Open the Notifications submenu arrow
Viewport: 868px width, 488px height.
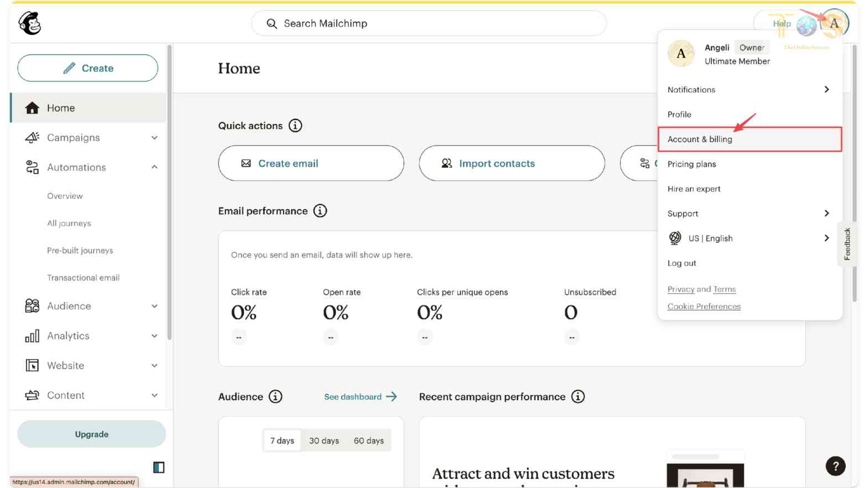pos(826,89)
